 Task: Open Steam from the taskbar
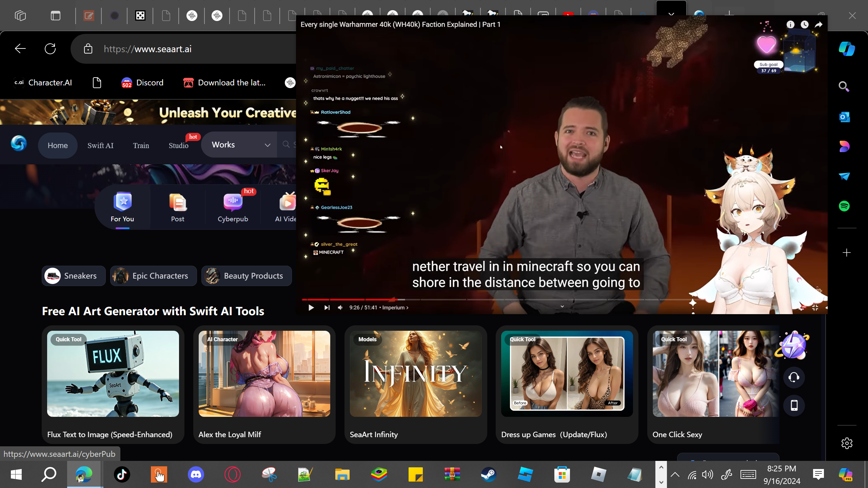[489, 474]
